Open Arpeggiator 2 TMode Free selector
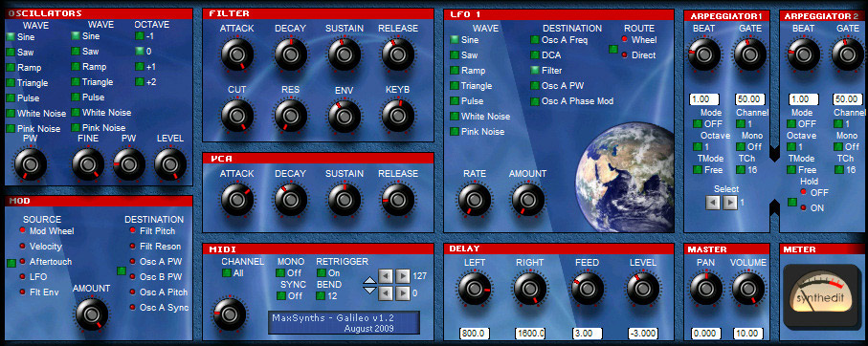The width and height of the screenshot is (868, 346). [x=792, y=170]
